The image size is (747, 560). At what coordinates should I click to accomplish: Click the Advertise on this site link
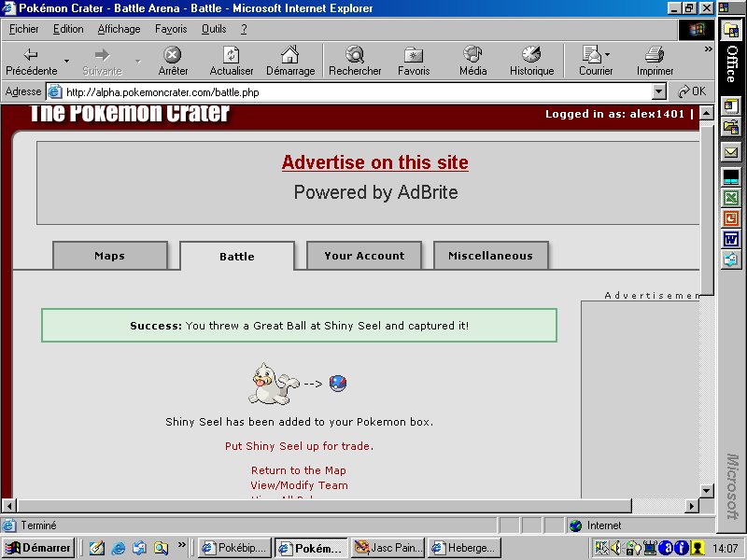point(374,162)
